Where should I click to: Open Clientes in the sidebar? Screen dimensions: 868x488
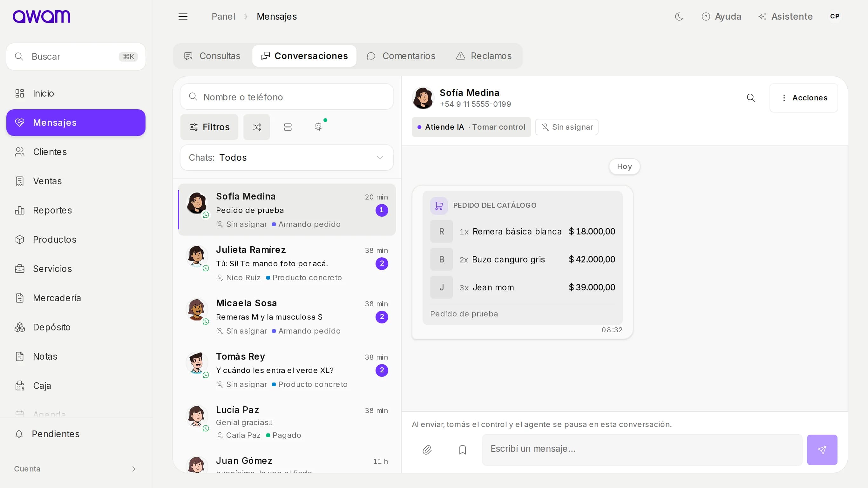[x=76, y=152]
